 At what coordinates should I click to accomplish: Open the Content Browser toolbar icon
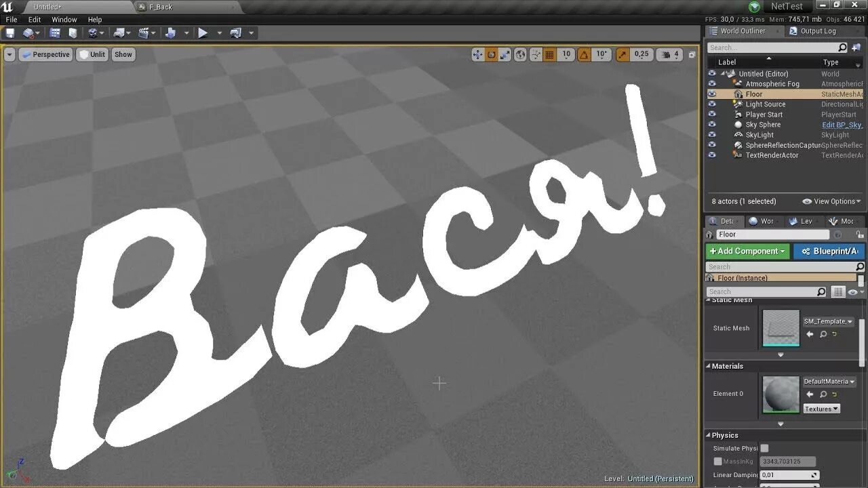(55, 33)
